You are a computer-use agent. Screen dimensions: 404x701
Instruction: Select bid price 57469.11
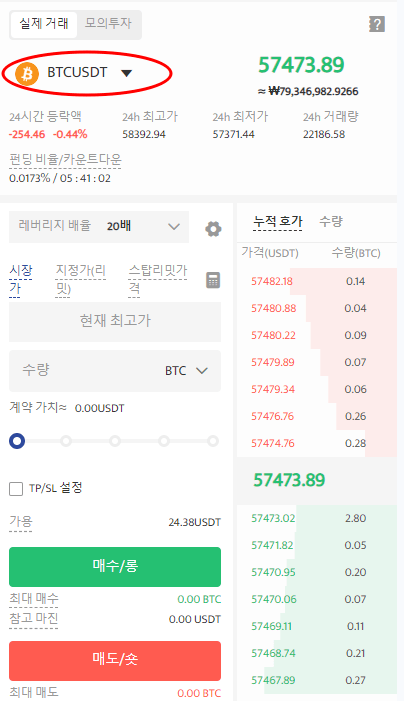271,626
